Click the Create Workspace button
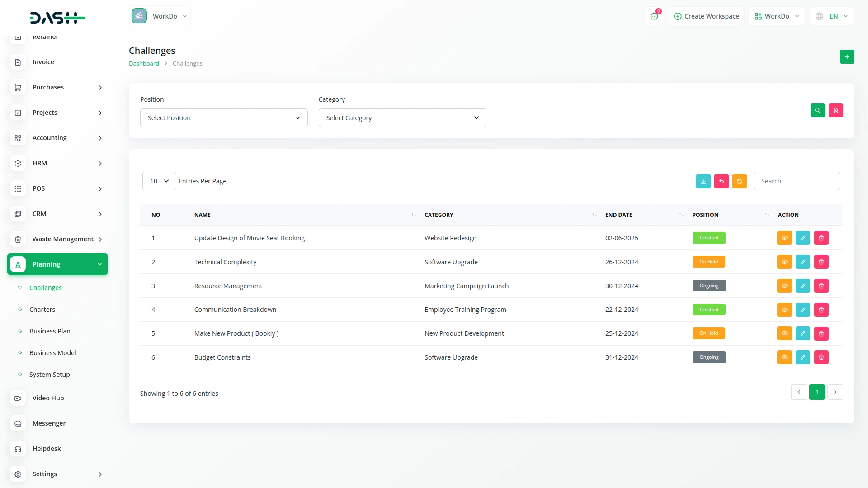This screenshot has width=868, height=488. coord(706,16)
